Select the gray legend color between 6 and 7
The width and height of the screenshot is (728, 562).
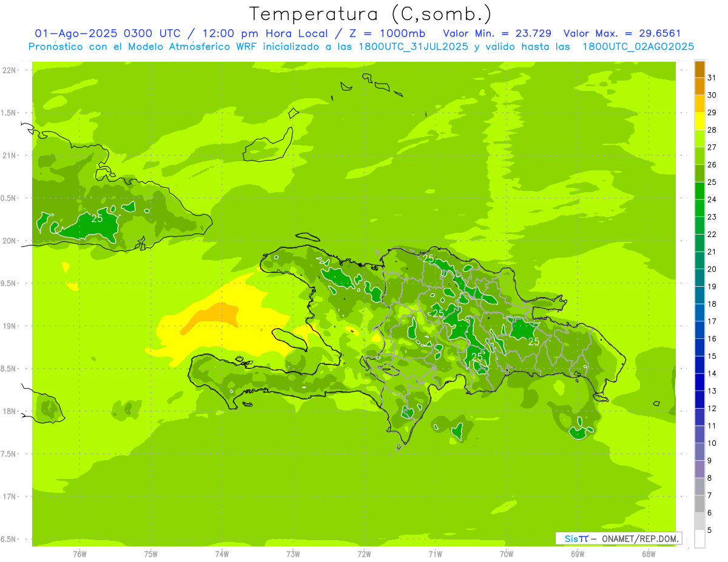click(x=699, y=504)
